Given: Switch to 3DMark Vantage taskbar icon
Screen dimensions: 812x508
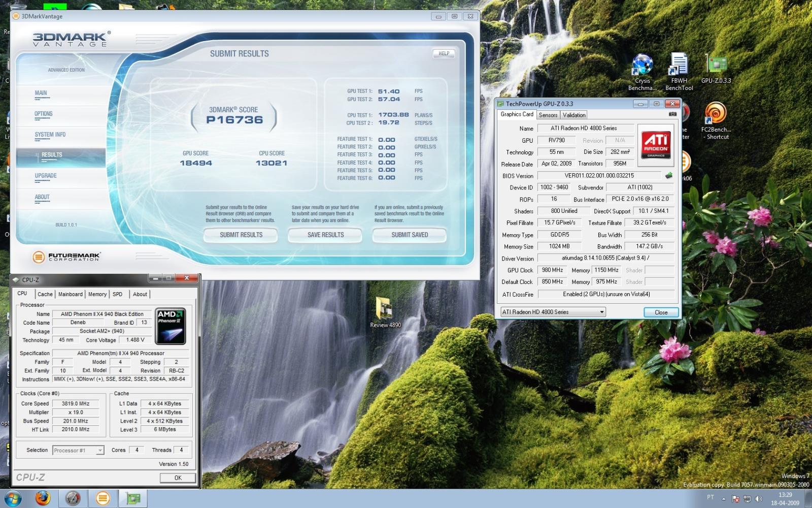Looking at the screenshot, I should 103,498.
